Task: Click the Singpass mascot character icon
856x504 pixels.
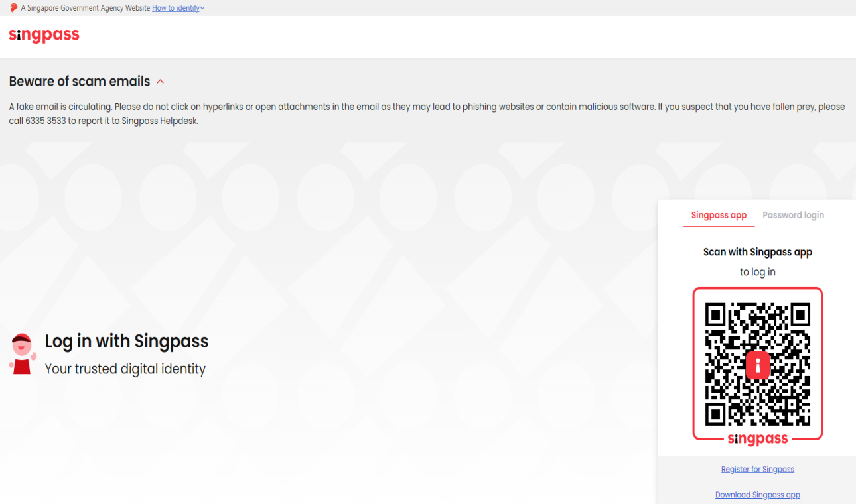Action: pyautogui.click(x=22, y=354)
